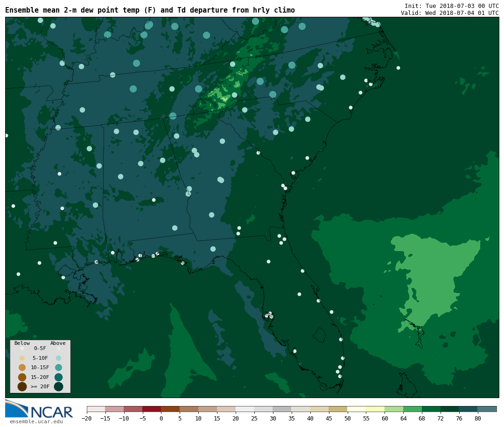Screen dimensions: 504x427
Task: Pick the brown colorbar swatch between 0 and 5
Action: 170,409
